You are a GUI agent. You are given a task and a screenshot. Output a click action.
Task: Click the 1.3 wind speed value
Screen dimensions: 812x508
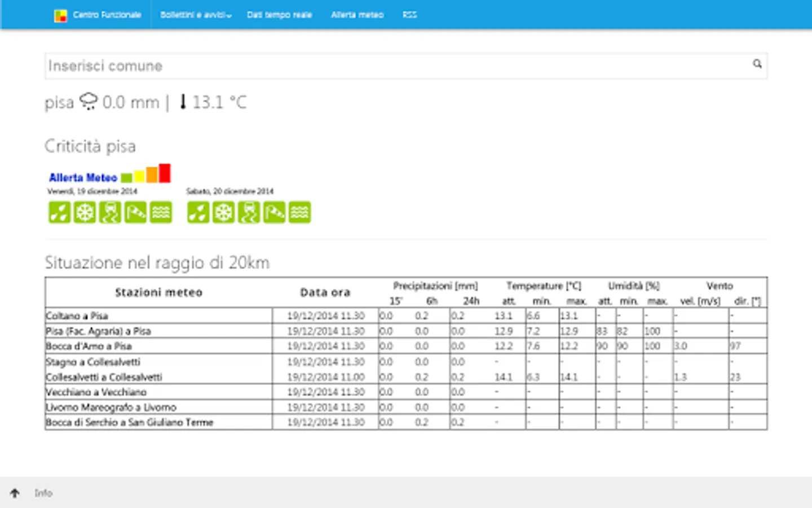coord(681,377)
